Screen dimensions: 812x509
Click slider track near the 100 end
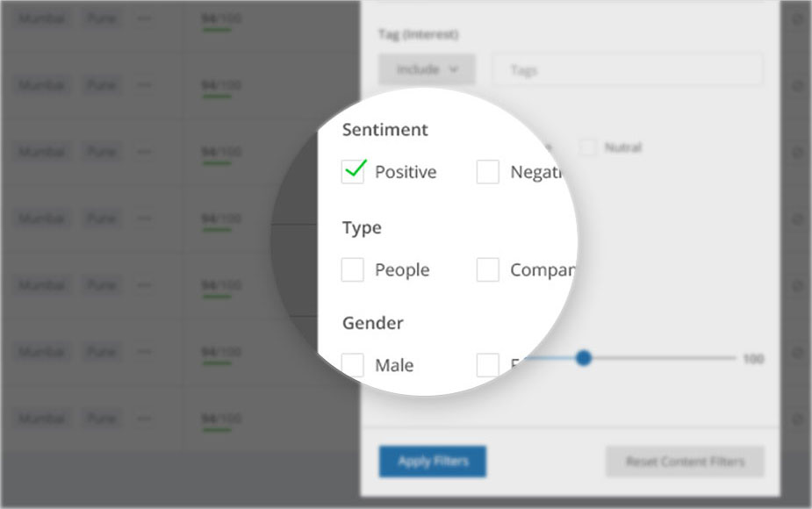[725, 358]
